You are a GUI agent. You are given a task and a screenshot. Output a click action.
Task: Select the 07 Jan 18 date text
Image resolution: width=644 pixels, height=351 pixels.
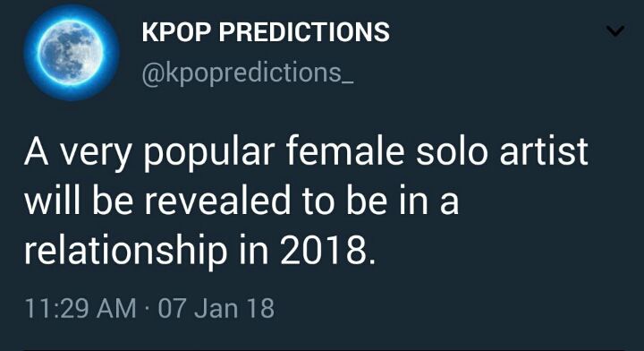pos(216,308)
